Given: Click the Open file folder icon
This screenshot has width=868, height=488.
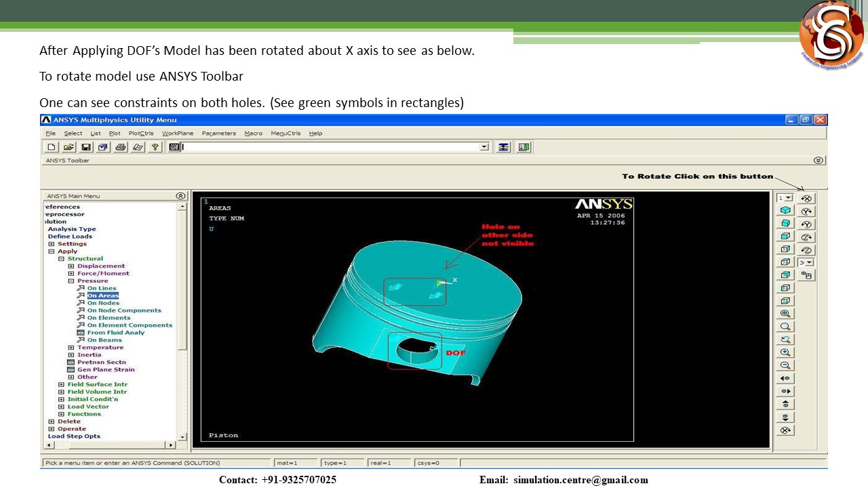Looking at the screenshot, I should pos(68,147).
